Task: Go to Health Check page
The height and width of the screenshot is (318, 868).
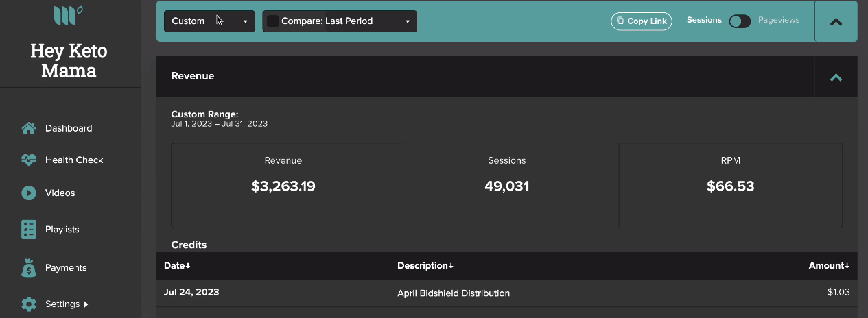Action: [x=74, y=160]
